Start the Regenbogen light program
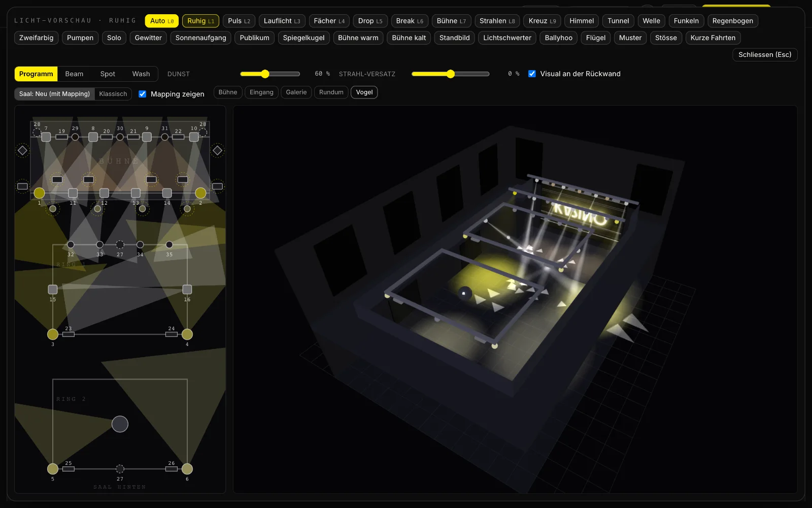812x508 pixels. (733, 21)
